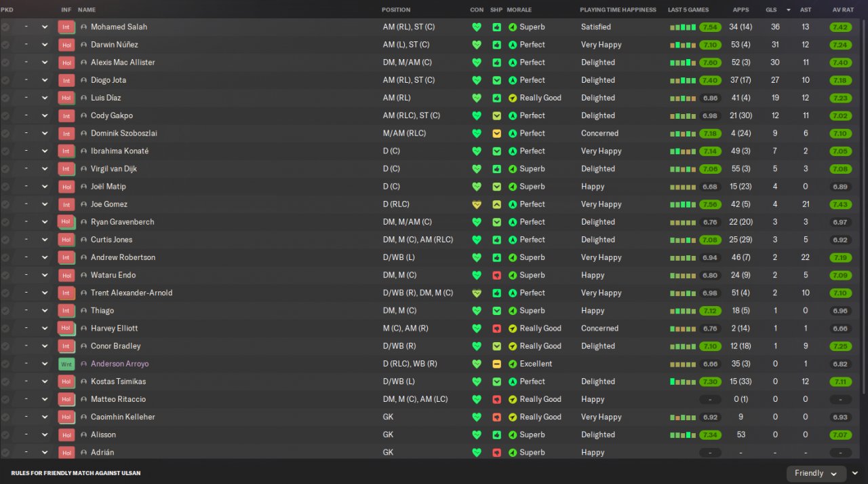Image resolution: width=868 pixels, height=484 pixels.
Task: Click match sharpness icon for Wataru Endo
Action: 496,276
